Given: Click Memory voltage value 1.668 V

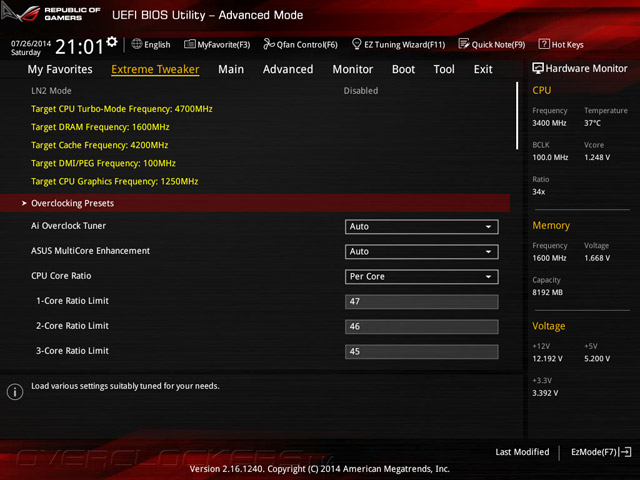Looking at the screenshot, I should [597, 258].
